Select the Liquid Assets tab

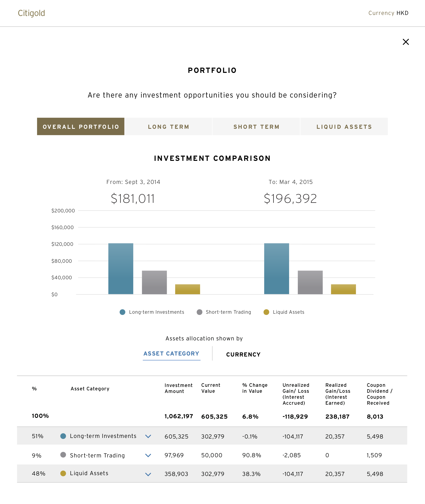[x=344, y=127]
